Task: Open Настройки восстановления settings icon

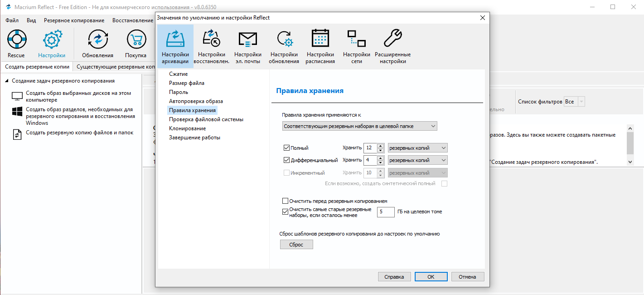Action: tap(212, 39)
